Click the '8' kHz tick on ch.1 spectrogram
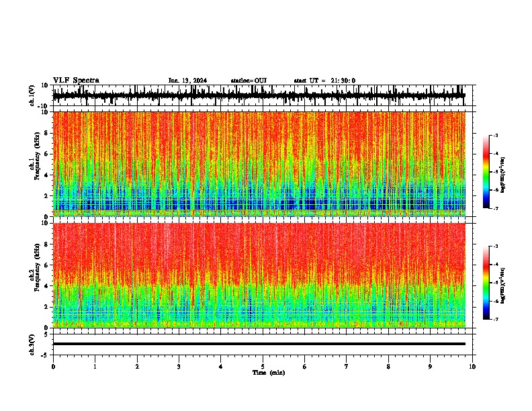This screenshot has height=411, width=532. click(47, 133)
